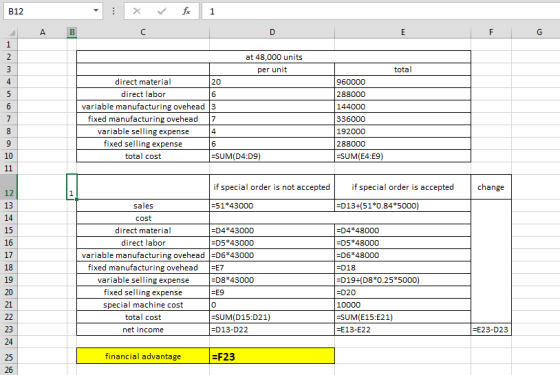Image resolution: width=560 pixels, height=375 pixels.
Task: Select column E header
Action: (x=403, y=32)
